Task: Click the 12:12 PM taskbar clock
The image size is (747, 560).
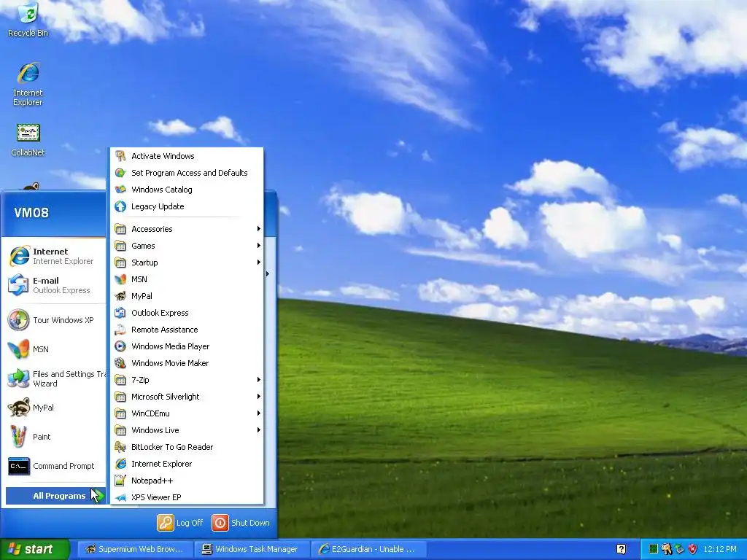Action: coord(720,549)
